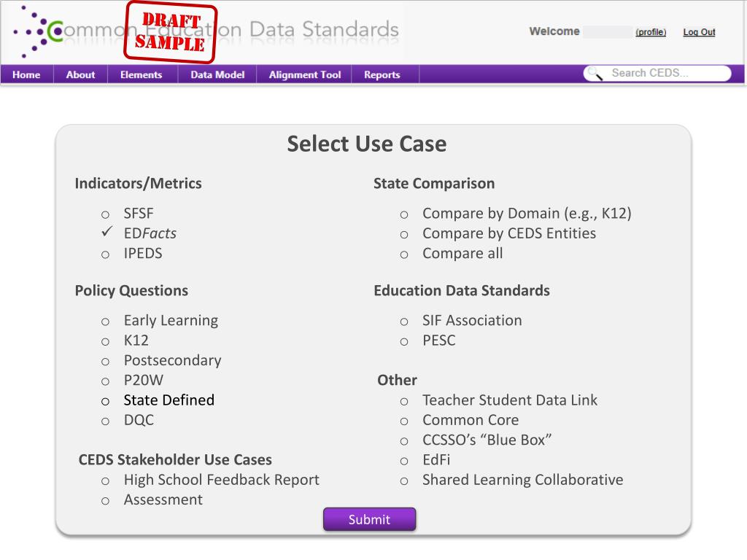The height and width of the screenshot is (560, 747).
Task: Click the search magnifier icon
Action: click(595, 73)
